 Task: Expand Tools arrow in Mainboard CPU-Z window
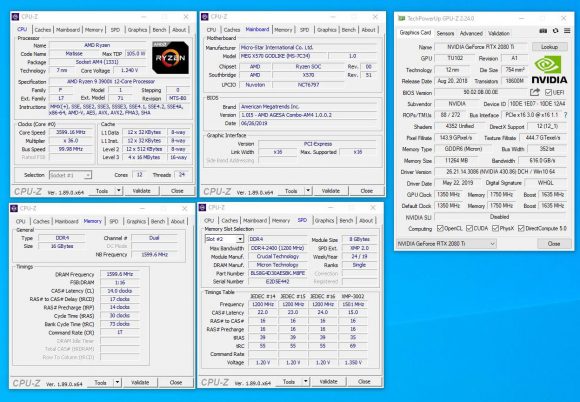click(308, 191)
